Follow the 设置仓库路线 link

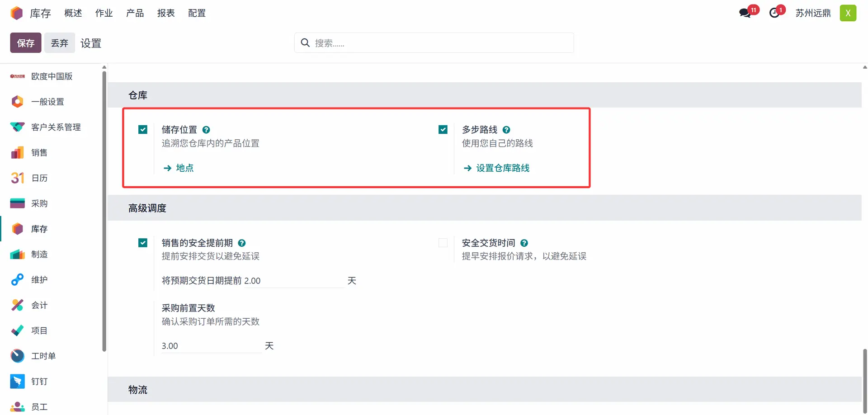click(502, 168)
